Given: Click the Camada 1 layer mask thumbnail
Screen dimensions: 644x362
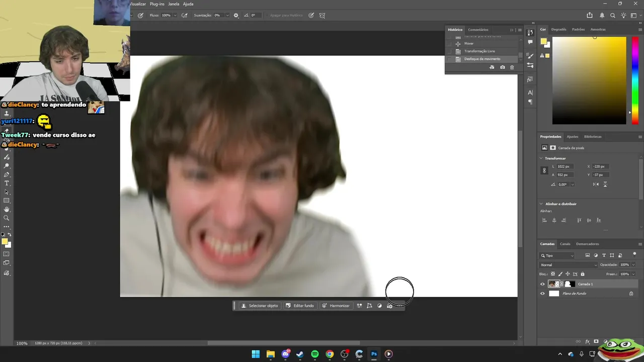Looking at the screenshot, I should point(569,284).
